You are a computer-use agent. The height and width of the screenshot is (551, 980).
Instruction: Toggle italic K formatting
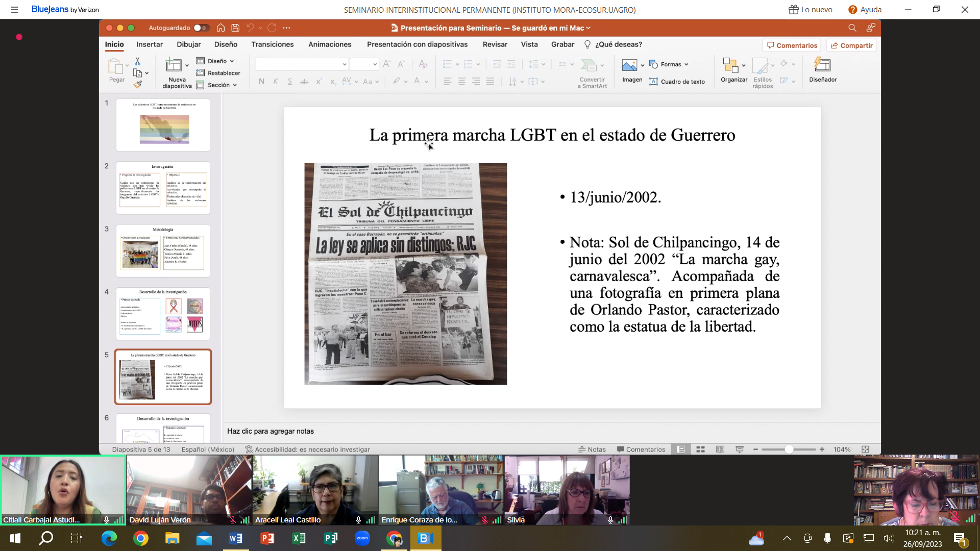(276, 81)
